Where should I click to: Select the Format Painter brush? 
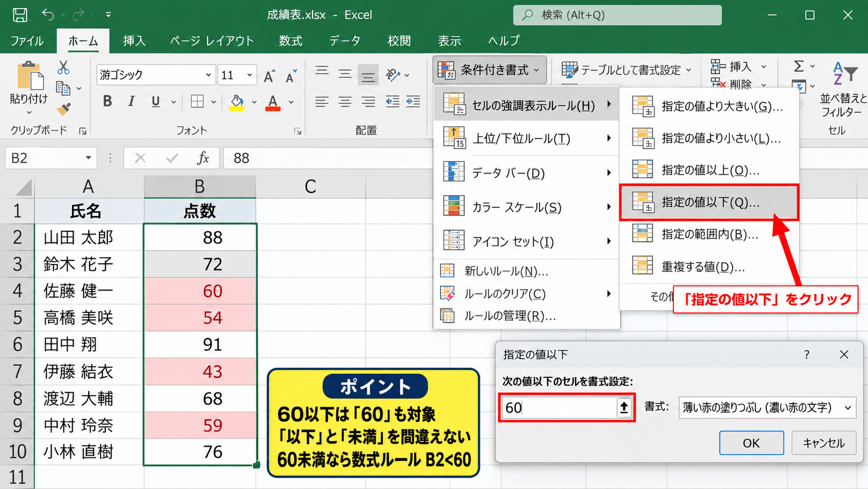(x=63, y=109)
